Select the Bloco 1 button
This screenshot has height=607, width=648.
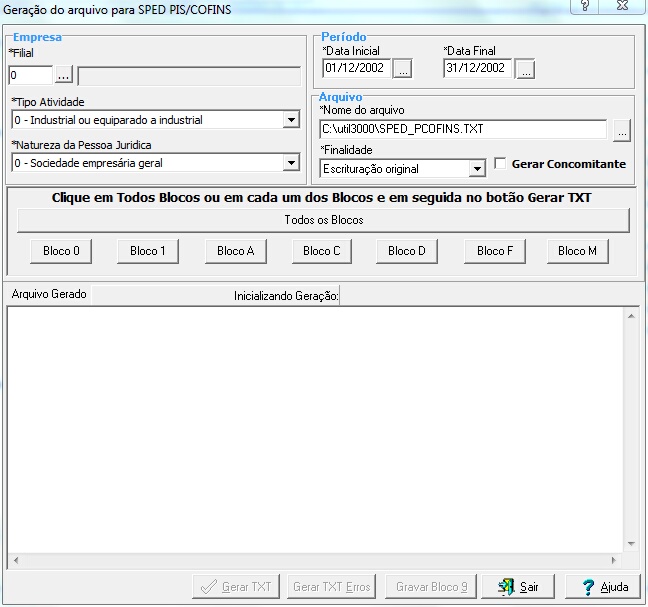click(148, 251)
